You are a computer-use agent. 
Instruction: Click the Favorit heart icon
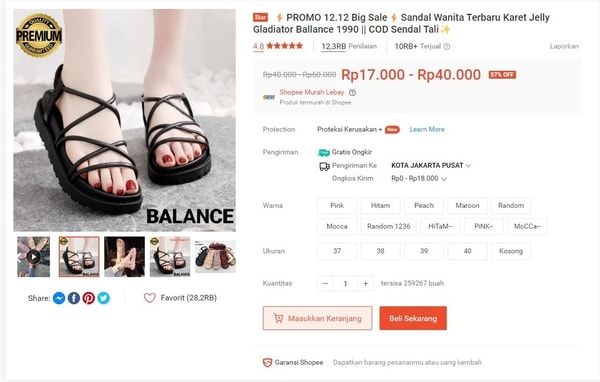pos(150,298)
